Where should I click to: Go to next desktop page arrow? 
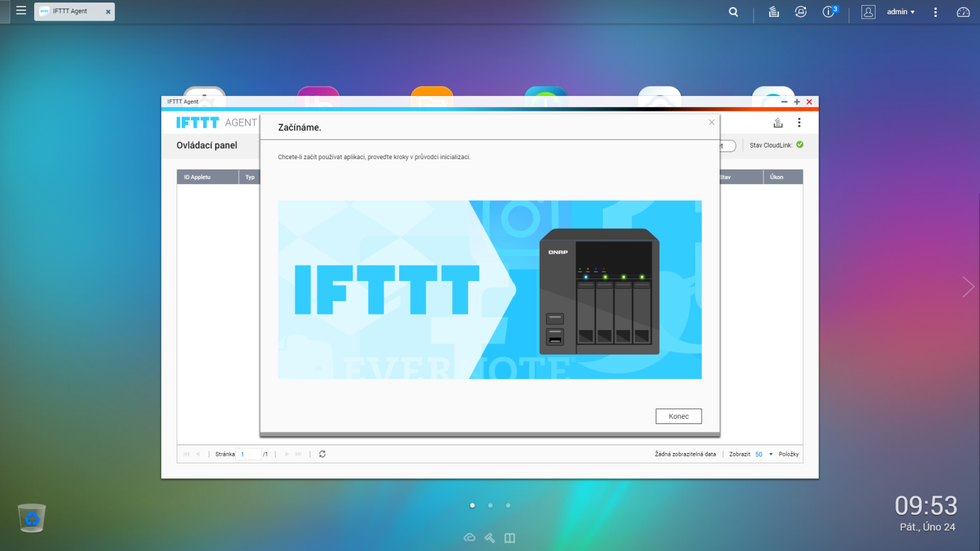coord(968,286)
